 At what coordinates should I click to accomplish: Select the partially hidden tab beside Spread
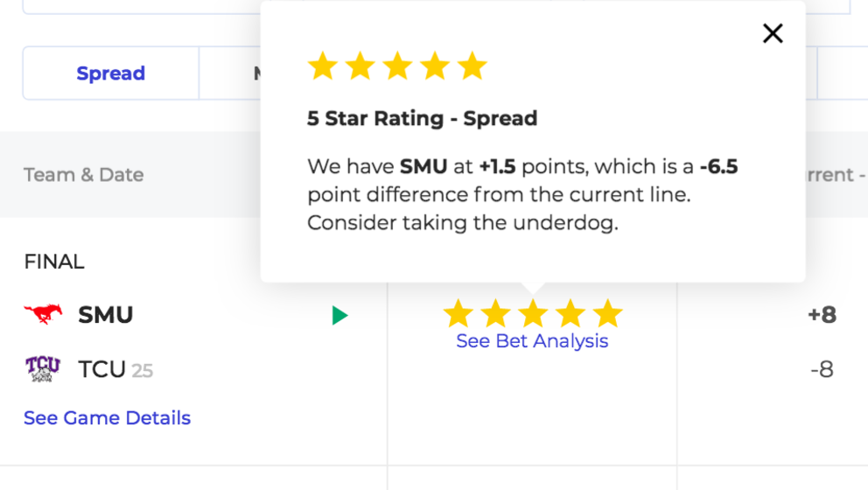pyautogui.click(x=230, y=73)
